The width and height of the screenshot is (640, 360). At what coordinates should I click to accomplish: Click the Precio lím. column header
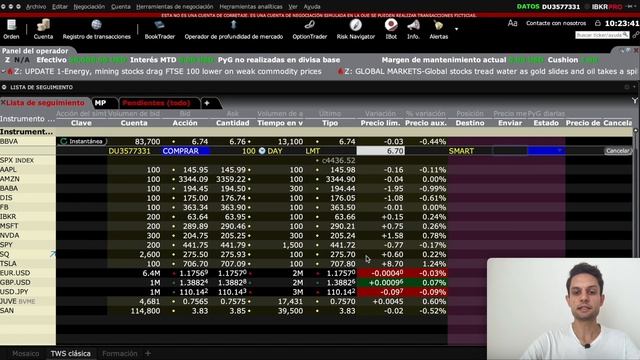click(x=380, y=123)
